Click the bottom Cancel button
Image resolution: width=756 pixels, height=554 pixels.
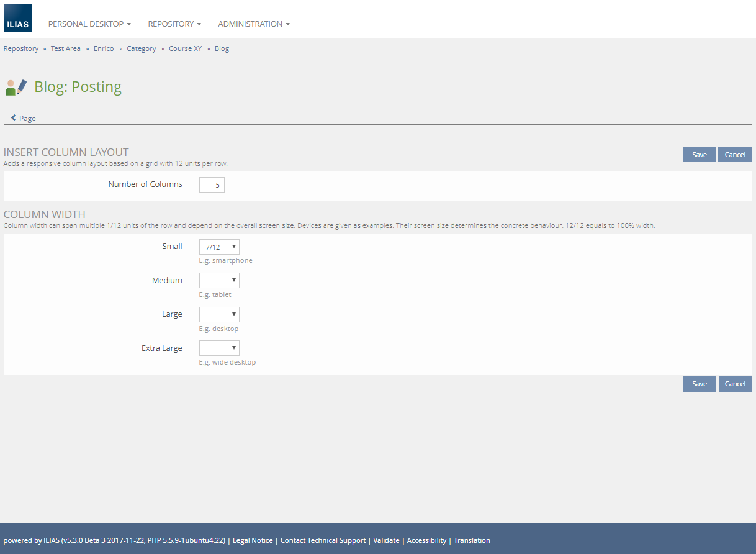(735, 384)
